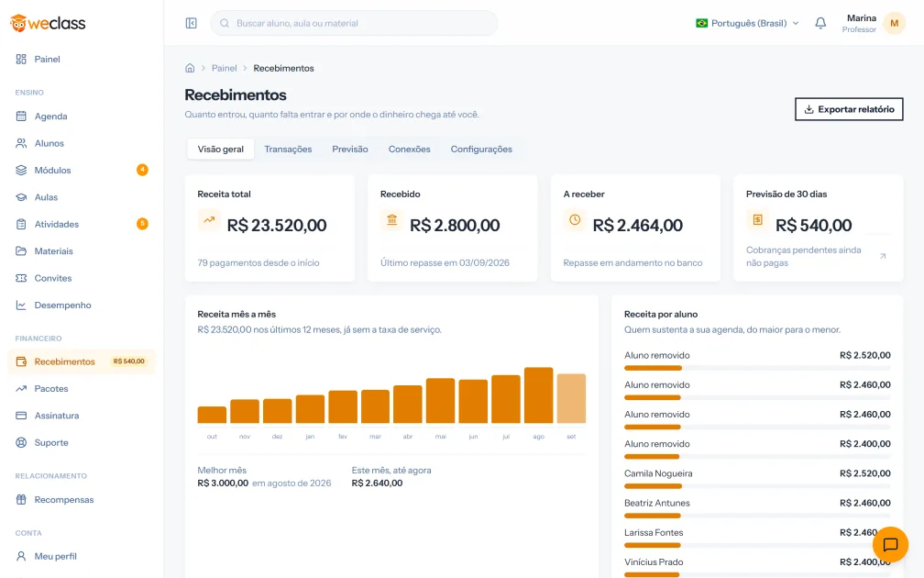924x578 pixels.
Task: Open Módulos in the sidebar
Action: coord(82,170)
